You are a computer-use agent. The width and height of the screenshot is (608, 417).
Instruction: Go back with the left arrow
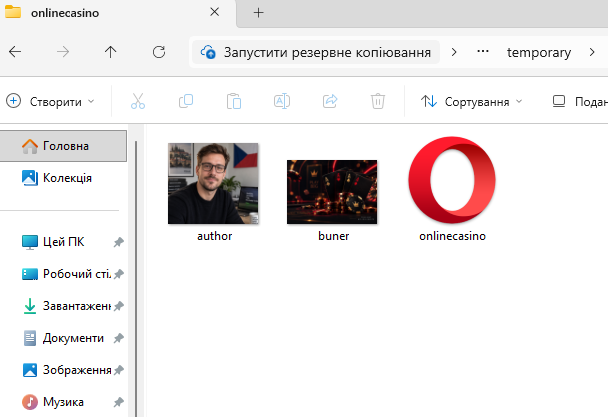[15, 52]
